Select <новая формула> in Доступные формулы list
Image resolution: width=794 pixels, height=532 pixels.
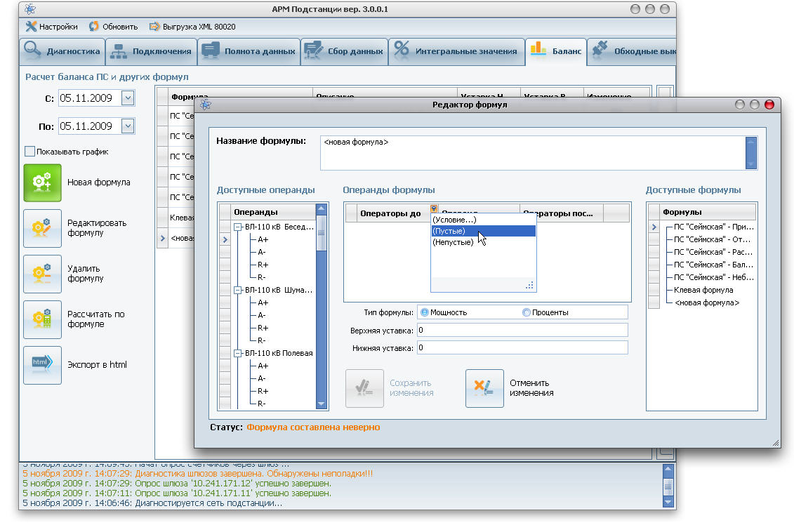(707, 302)
